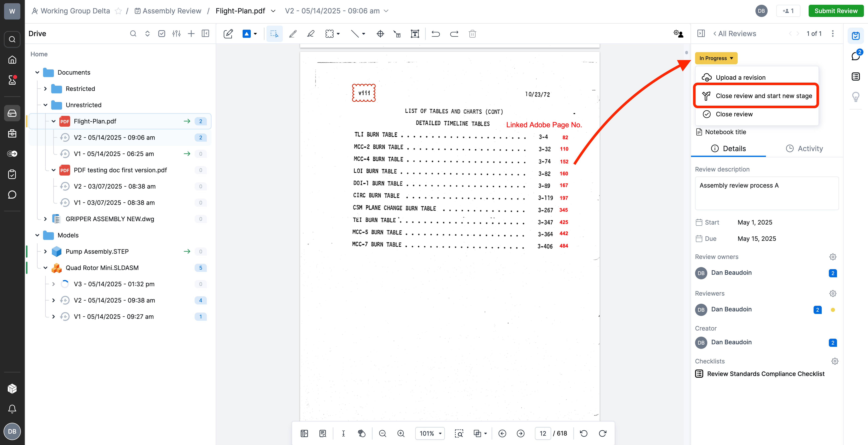Enable the text select cursor tool
868x445 pixels.
tap(343, 433)
